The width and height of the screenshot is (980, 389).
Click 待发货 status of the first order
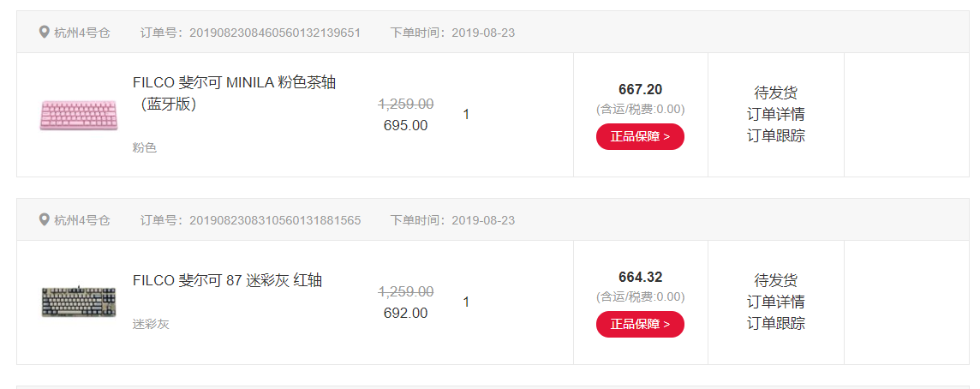coord(775,93)
